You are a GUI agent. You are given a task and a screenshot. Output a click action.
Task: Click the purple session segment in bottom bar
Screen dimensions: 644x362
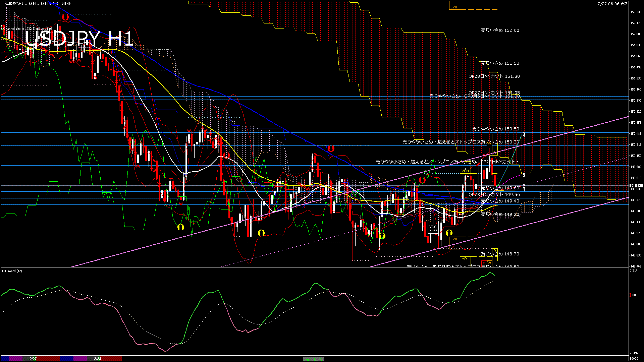pos(16,359)
